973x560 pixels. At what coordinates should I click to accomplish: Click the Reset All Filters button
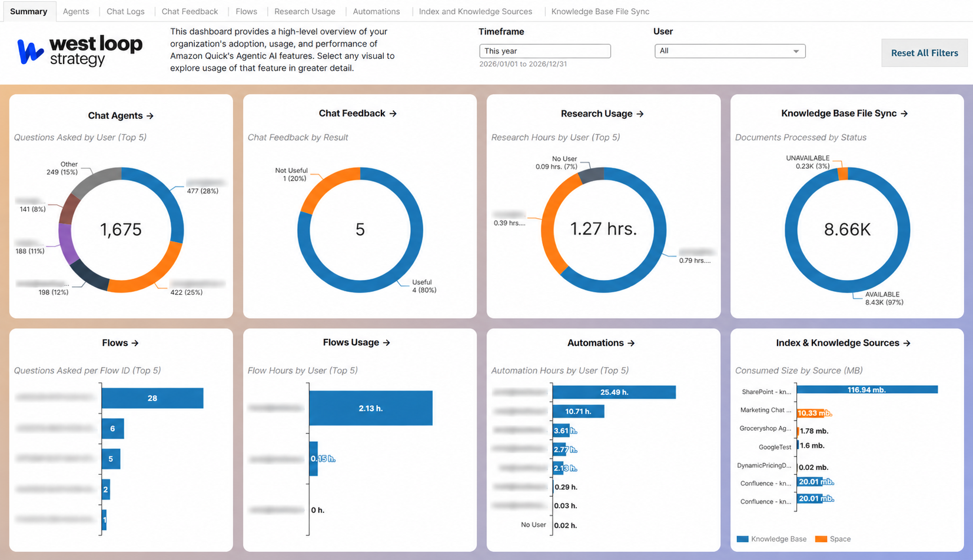pos(924,53)
